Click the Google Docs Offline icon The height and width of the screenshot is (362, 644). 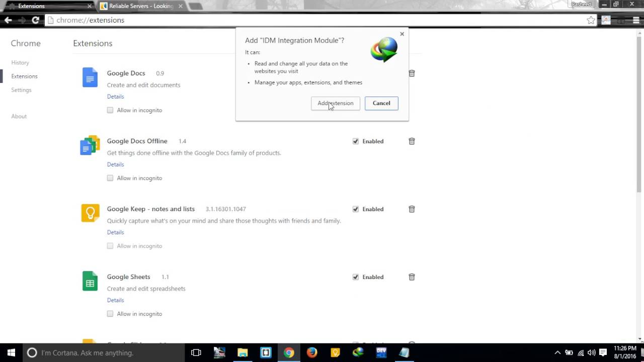[x=90, y=145]
